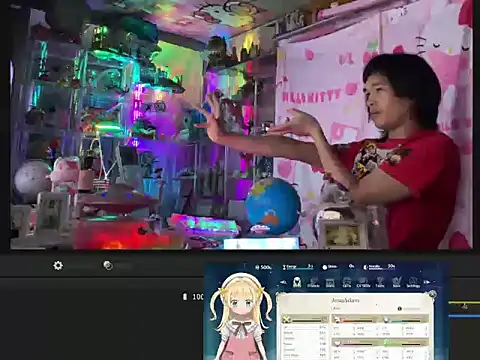
Task: Click the Energy bar in game top bar
Action: click(x=298, y=267)
